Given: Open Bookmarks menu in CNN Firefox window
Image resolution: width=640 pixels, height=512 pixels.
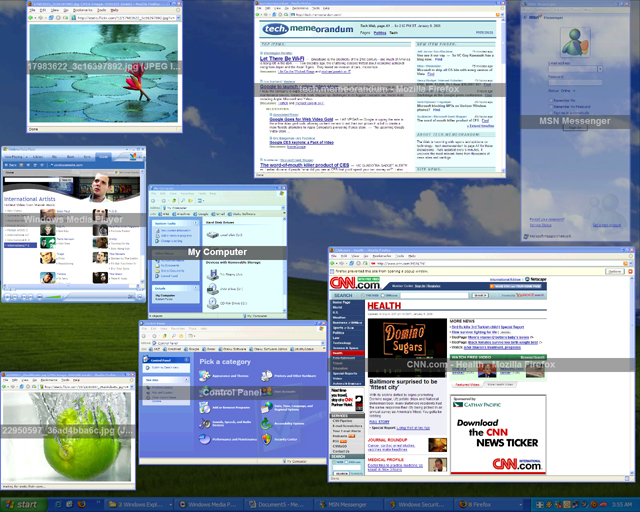Looking at the screenshot, I should (x=382, y=256).
